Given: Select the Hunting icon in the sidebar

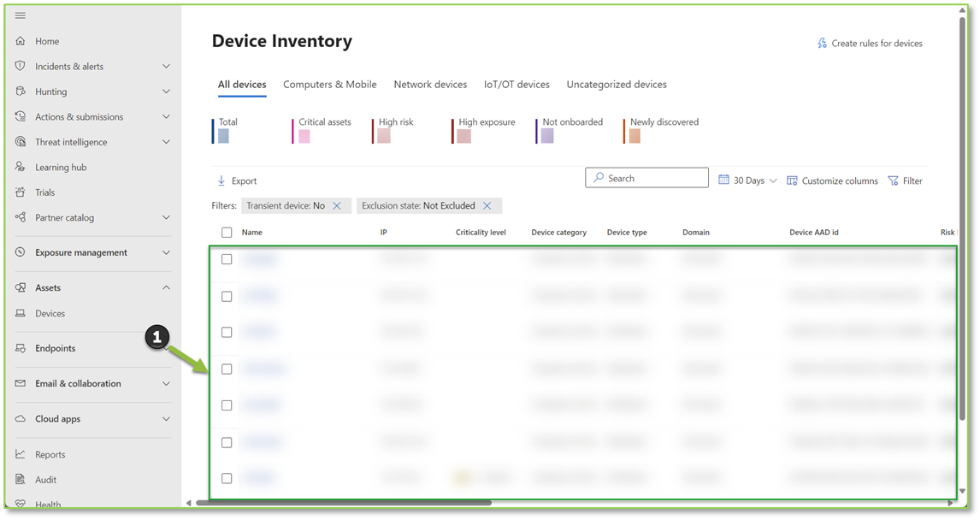Looking at the screenshot, I should click(19, 92).
